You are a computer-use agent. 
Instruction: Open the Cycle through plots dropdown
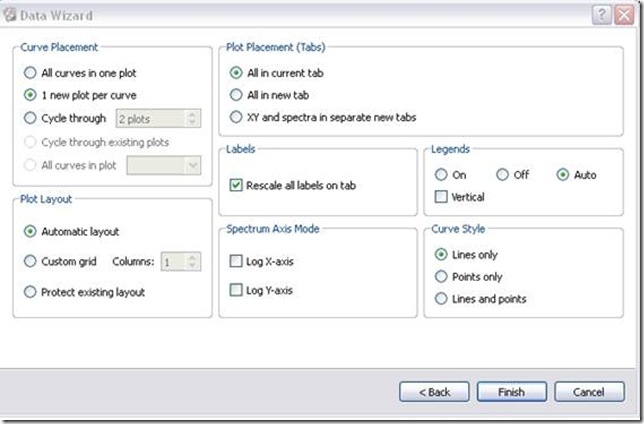pos(193,119)
